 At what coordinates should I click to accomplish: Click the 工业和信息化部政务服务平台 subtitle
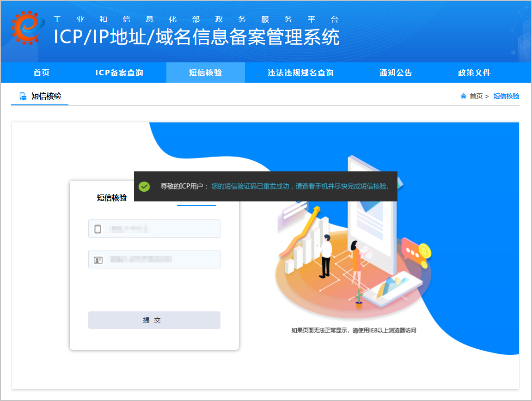click(x=196, y=19)
